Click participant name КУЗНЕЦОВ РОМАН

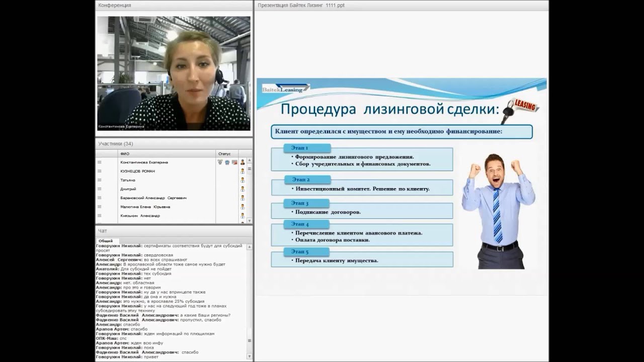click(x=137, y=171)
